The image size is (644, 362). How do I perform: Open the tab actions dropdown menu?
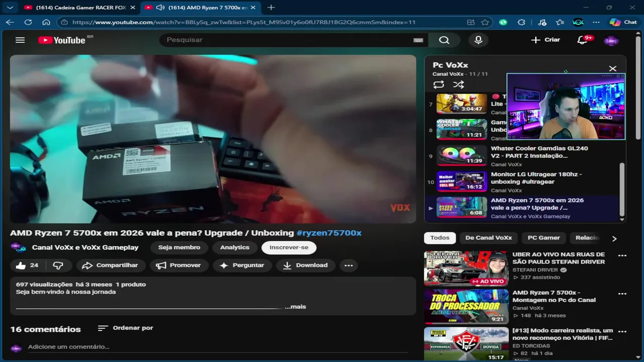pyautogui.click(x=10, y=8)
